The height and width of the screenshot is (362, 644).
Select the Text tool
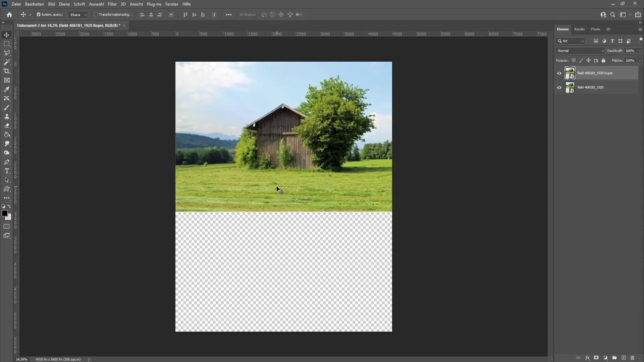click(7, 171)
